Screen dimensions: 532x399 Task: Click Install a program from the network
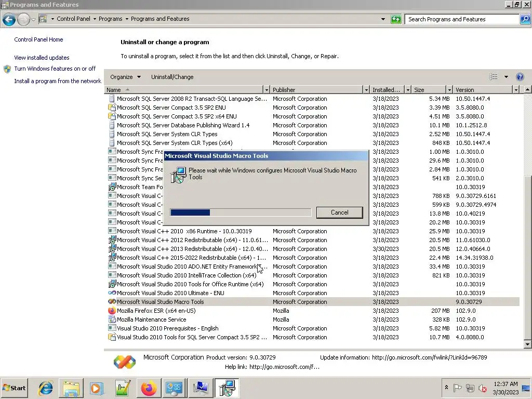[58, 81]
